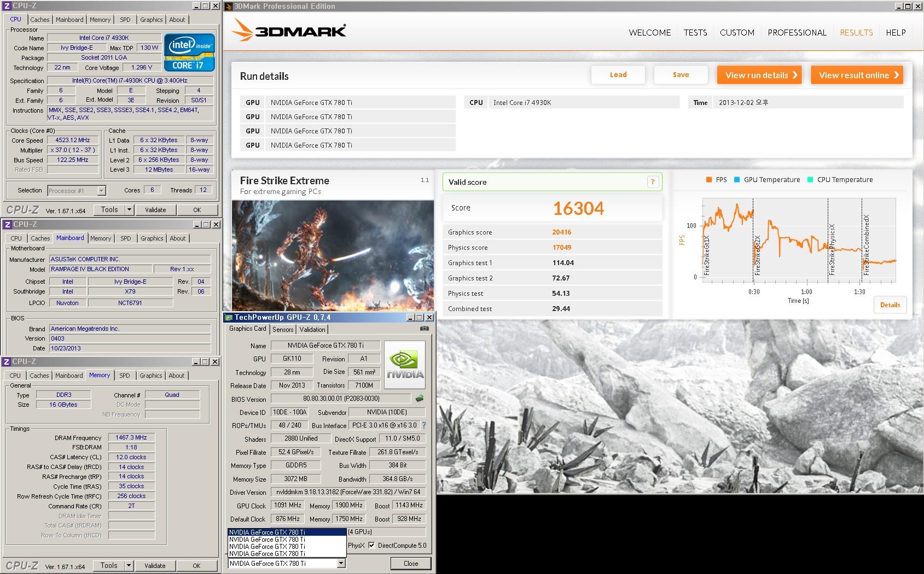Viewport: 924px width, 574px height.
Task: Open the PROFESSIONAL section in 3DMark
Action: point(797,32)
